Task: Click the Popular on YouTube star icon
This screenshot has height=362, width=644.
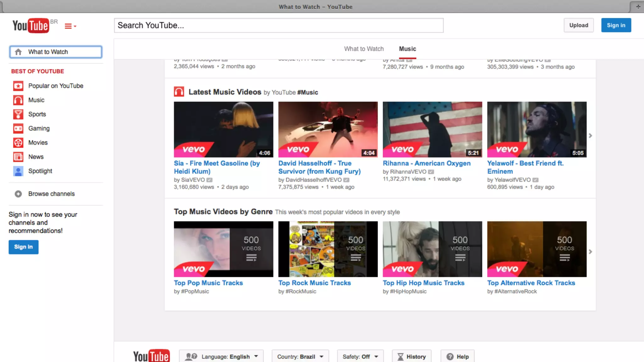Action: [x=18, y=86]
